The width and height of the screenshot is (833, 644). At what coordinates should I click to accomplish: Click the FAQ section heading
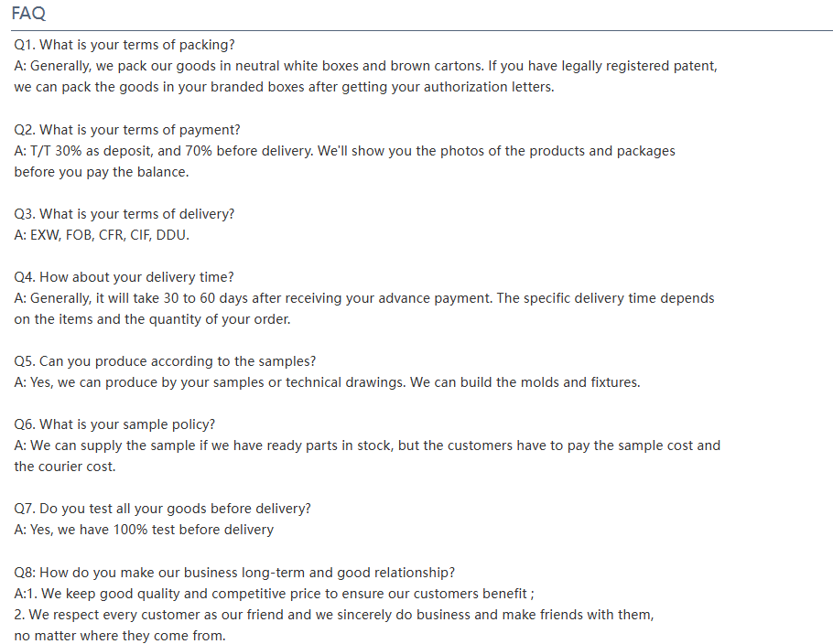click(28, 14)
